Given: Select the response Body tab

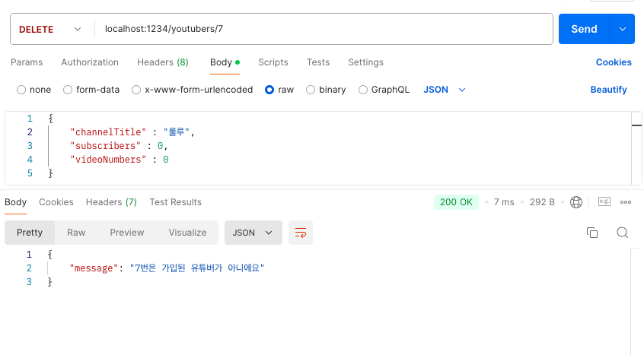Looking at the screenshot, I should (16, 202).
